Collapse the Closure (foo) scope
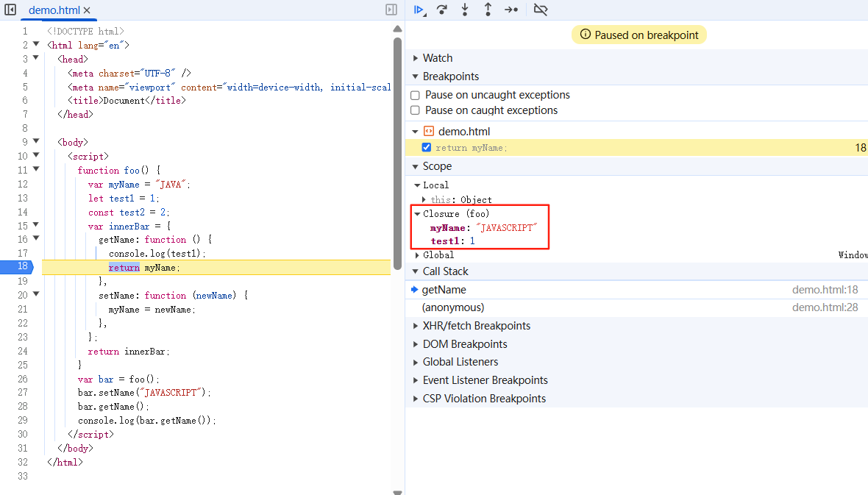 (x=417, y=214)
